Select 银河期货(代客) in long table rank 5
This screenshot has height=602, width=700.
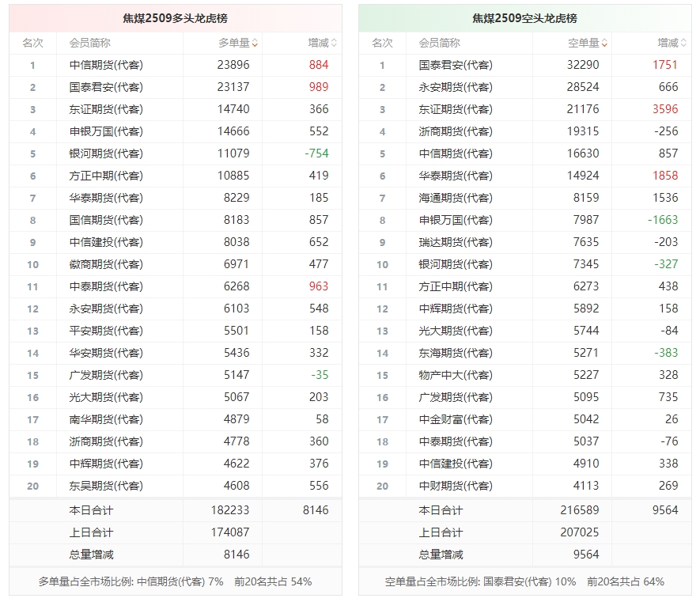(x=106, y=153)
